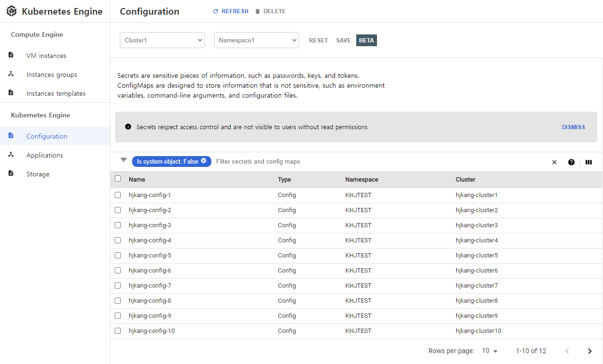Click the Kubernetes Engine logo icon
The image size is (603, 364).
tap(11, 11)
